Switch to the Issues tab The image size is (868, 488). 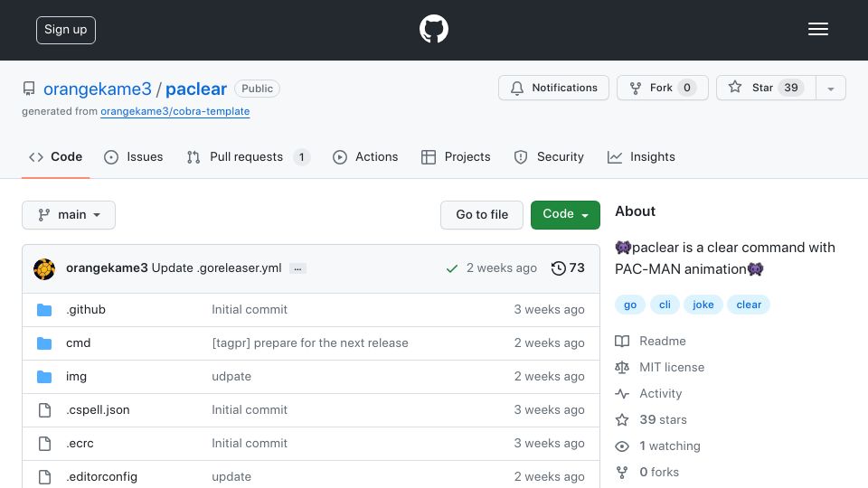tap(134, 157)
